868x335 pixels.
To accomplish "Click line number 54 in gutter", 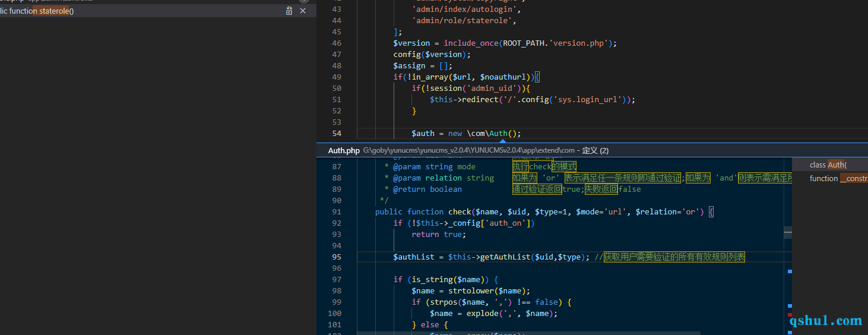I will click(337, 133).
